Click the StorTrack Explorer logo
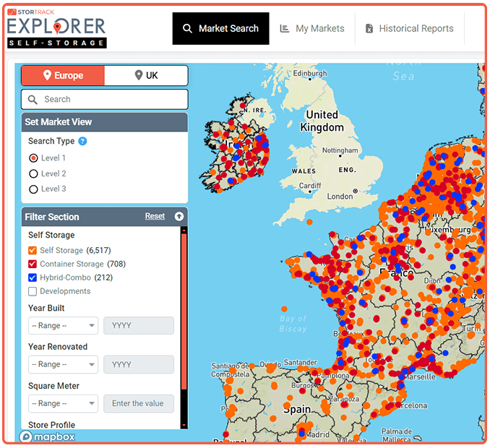This screenshot has width=490, height=448. [57, 29]
